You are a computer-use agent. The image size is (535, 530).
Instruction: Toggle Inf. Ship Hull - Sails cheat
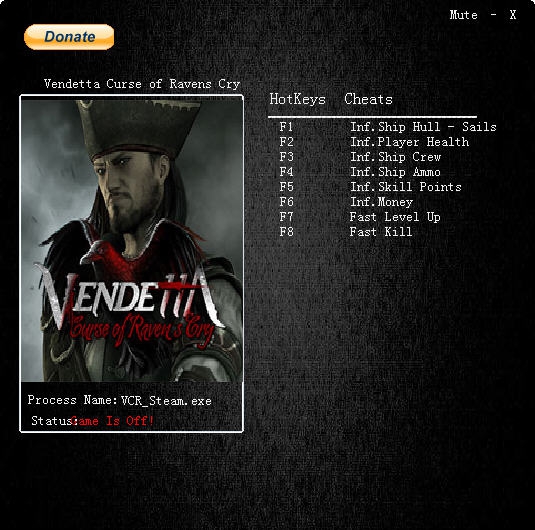pyautogui.click(x=423, y=127)
